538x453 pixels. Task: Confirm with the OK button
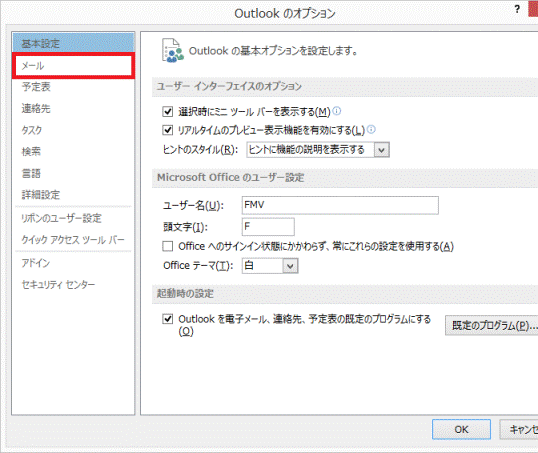461,429
